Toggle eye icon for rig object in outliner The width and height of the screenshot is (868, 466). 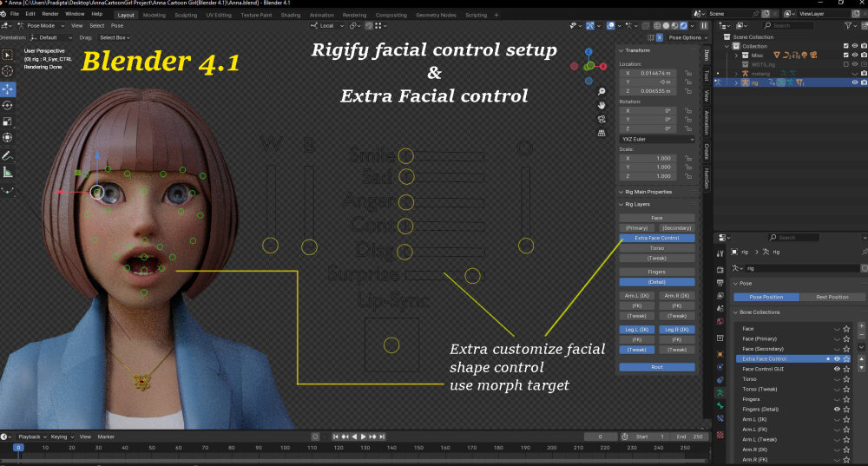click(x=855, y=82)
